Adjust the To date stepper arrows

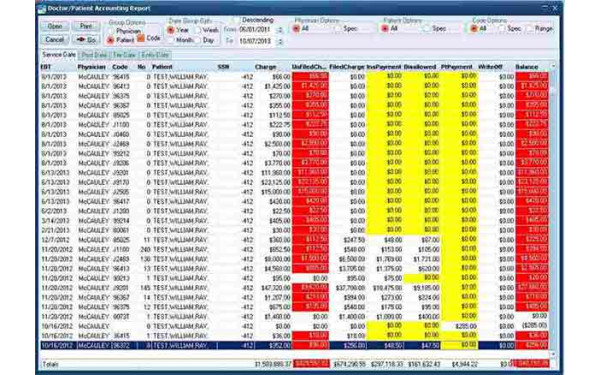[x=280, y=41]
